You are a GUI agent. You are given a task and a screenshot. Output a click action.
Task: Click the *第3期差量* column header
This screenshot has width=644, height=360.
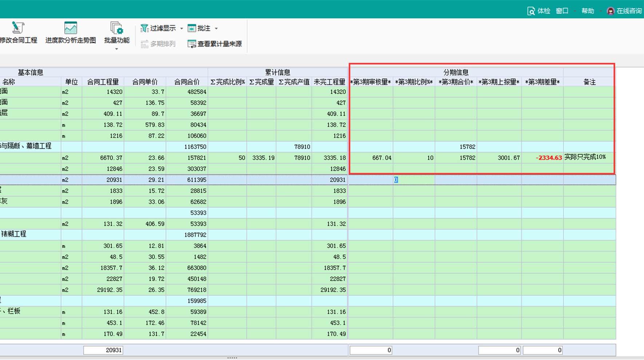click(542, 82)
